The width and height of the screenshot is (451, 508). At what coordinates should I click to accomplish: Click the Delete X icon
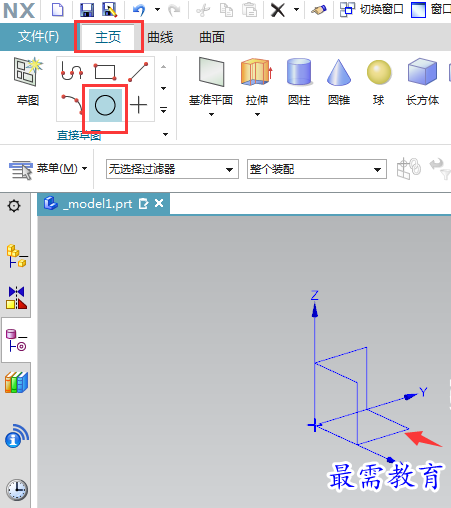pos(277,10)
